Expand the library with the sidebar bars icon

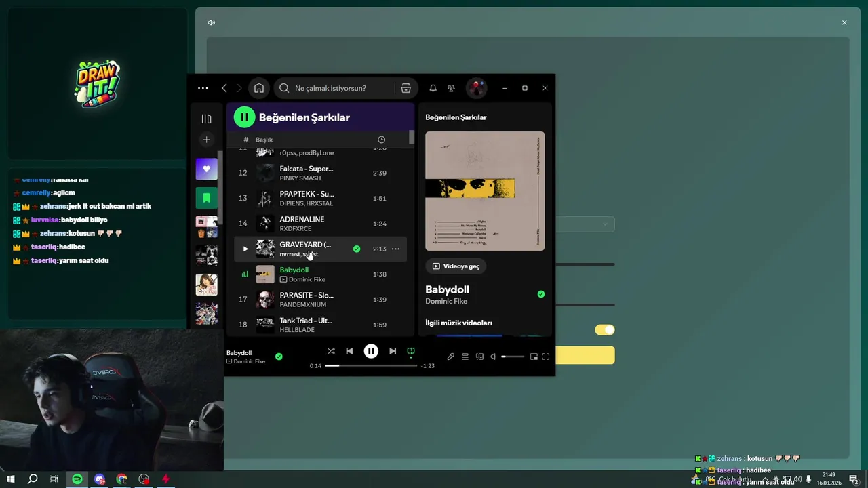(x=207, y=119)
